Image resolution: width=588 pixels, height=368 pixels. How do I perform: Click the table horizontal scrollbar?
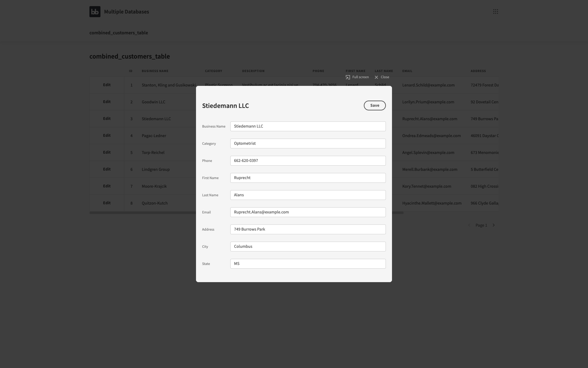point(141,213)
